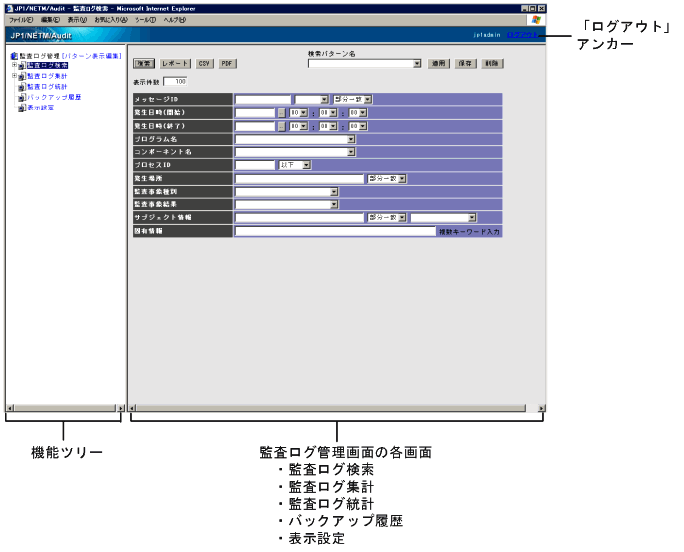Viewport: 684px width, 552px height.
Task: Click the 監査ログ管理 root tree icon
Action: coord(14,56)
